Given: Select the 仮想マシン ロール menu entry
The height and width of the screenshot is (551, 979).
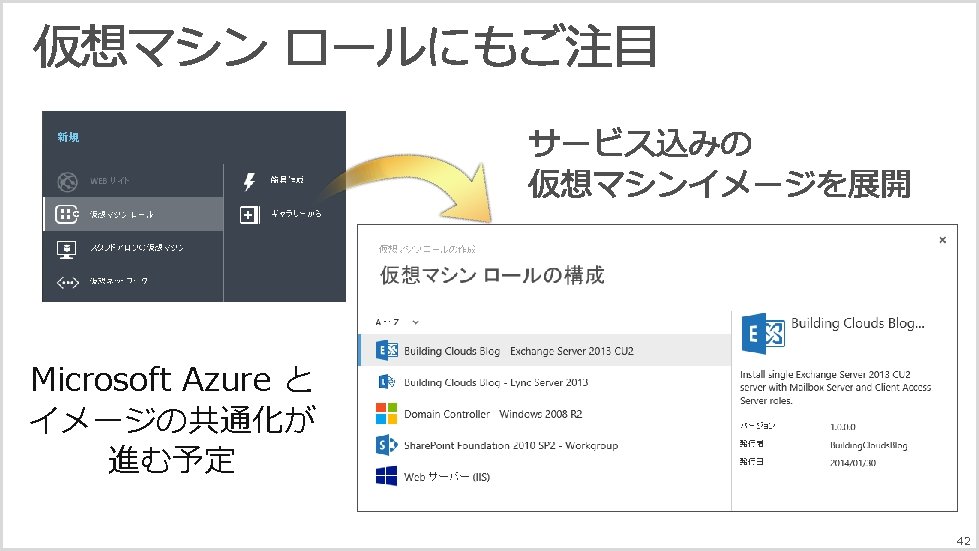Looking at the screenshot, I should [133, 214].
